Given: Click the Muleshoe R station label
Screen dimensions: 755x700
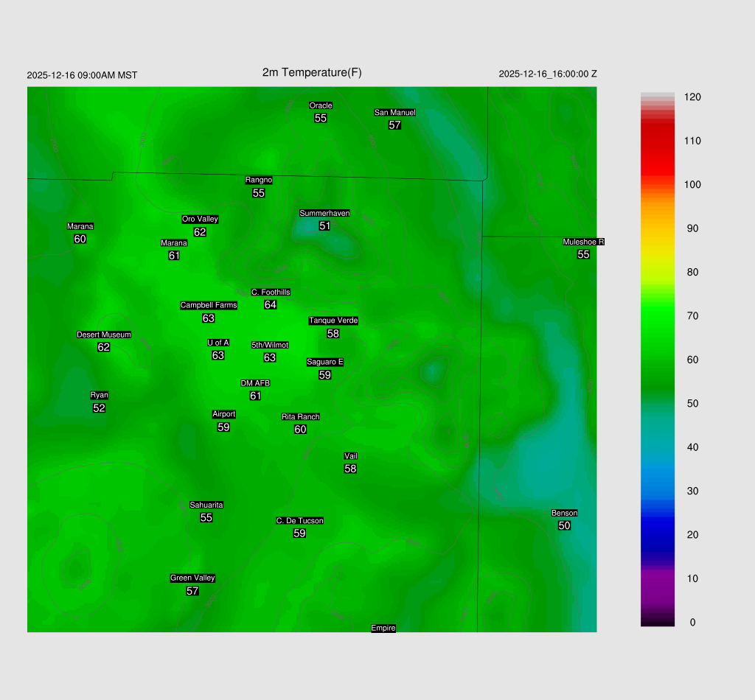Looking at the screenshot, I should pos(583,242).
